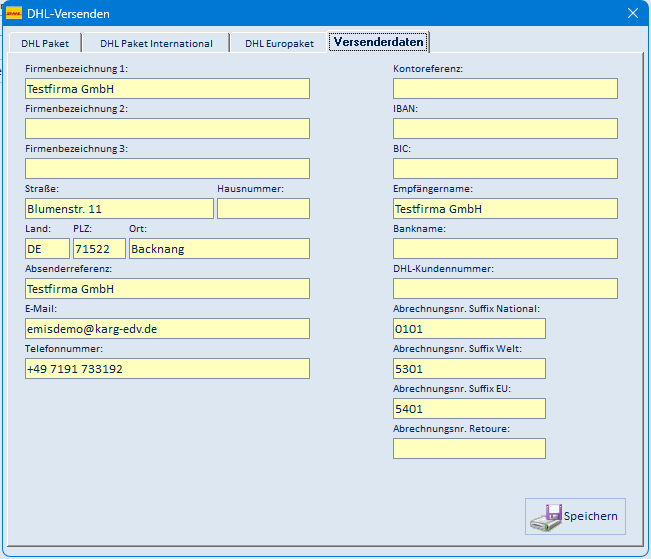Click the Empfängername label
Image resolution: width=651 pixels, height=559 pixels.
tap(433, 189)
